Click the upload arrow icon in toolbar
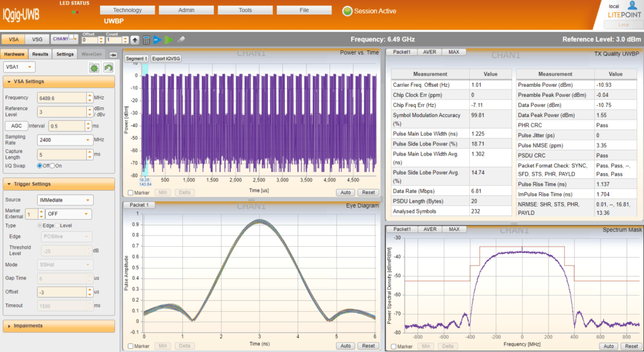This screenshot has width=644, height=352. click(x=135, y=40)
